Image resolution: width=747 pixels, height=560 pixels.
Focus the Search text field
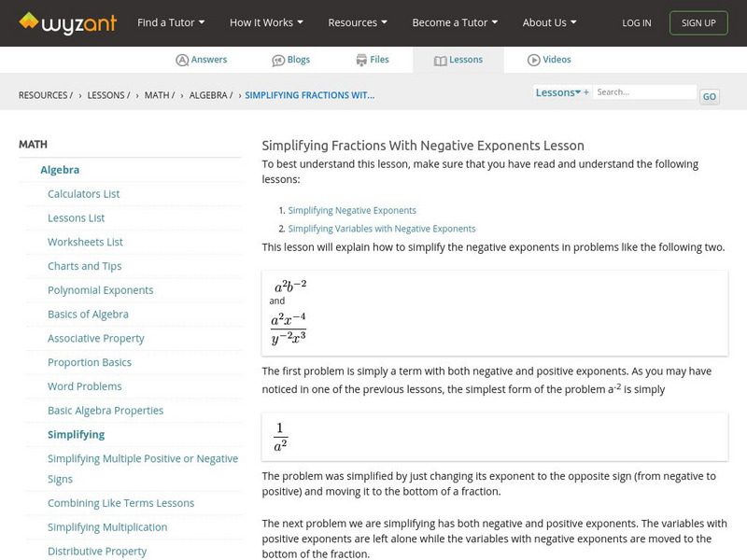point(645,92)
